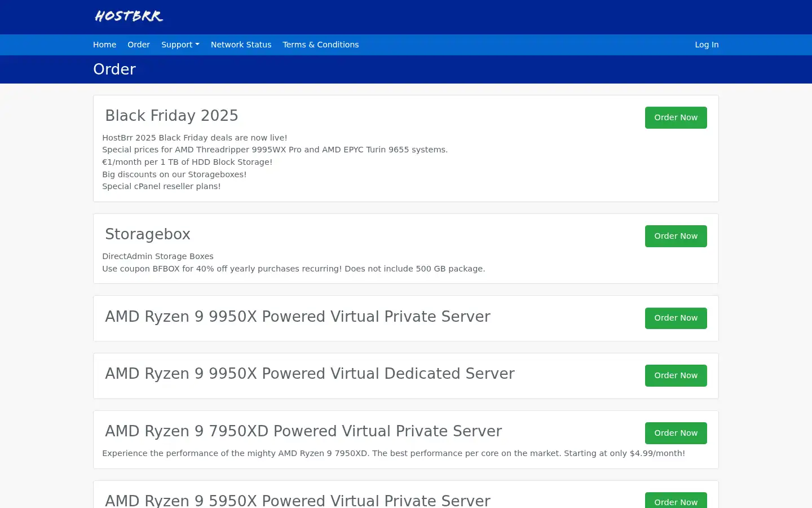This screenshot has width=812, height=508.
Task: Go to the Home page
Action: [x=104, y=45]
